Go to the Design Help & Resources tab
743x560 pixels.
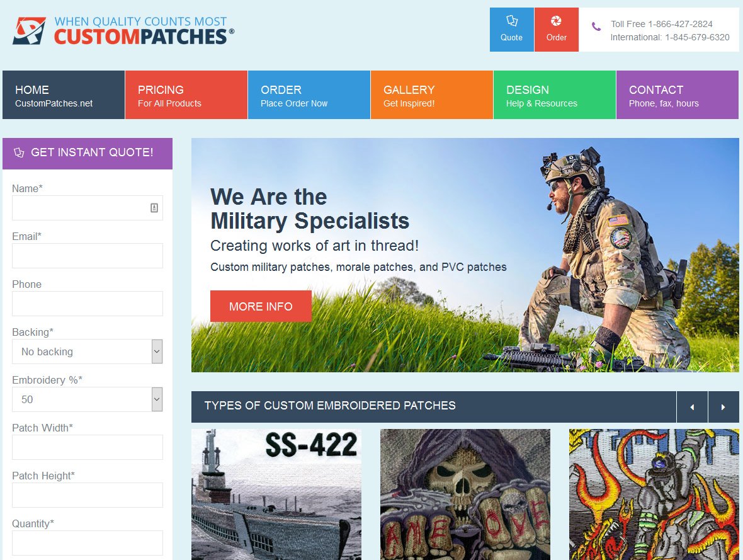click(554, 95)
